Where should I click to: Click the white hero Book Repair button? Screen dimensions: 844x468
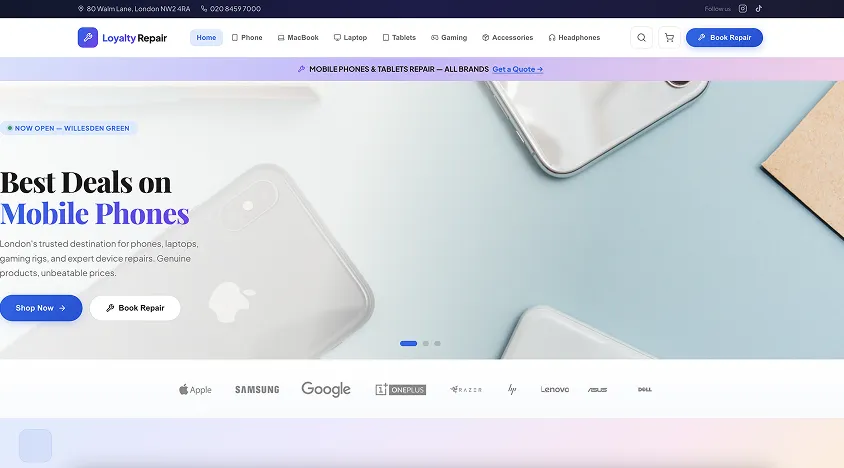click(x=135, y=308)
